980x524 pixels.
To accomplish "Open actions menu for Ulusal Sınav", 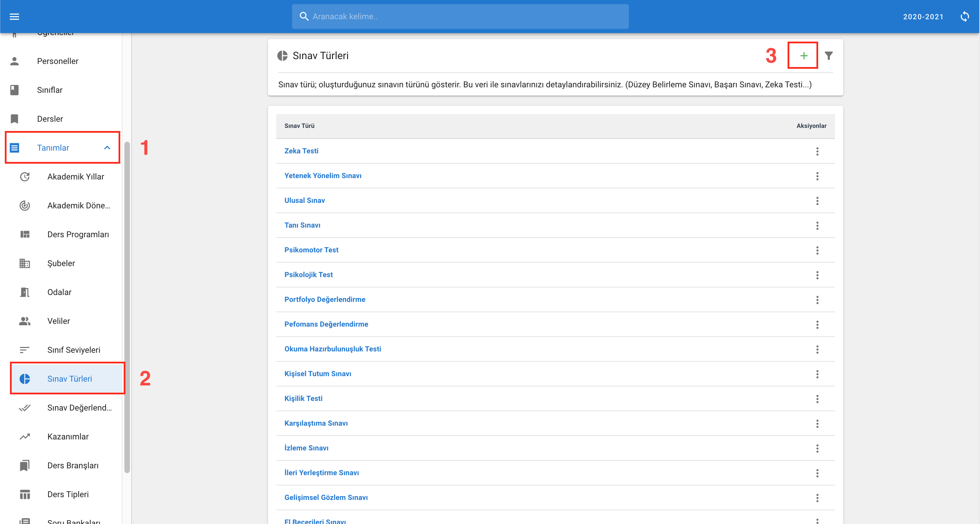I will 817,200.
